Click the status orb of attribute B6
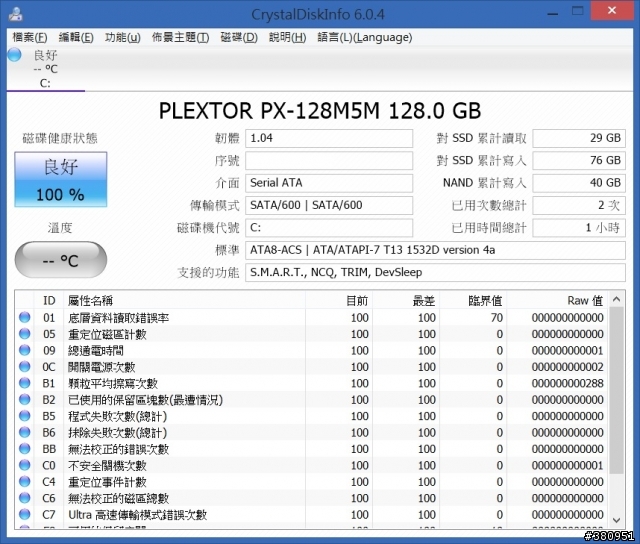 click(24, 432)
